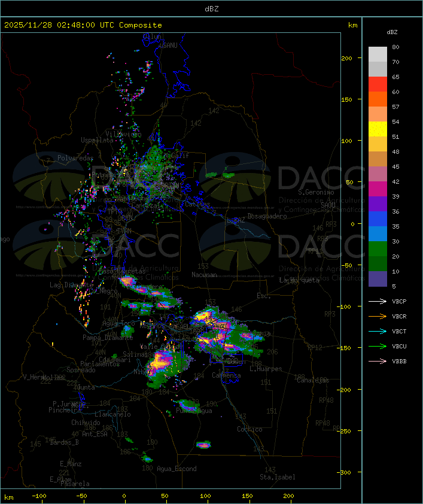Click the legend value 65
The height and width of the screenshot is (504, 423).
pyautogui.click(x=395, y=77)
